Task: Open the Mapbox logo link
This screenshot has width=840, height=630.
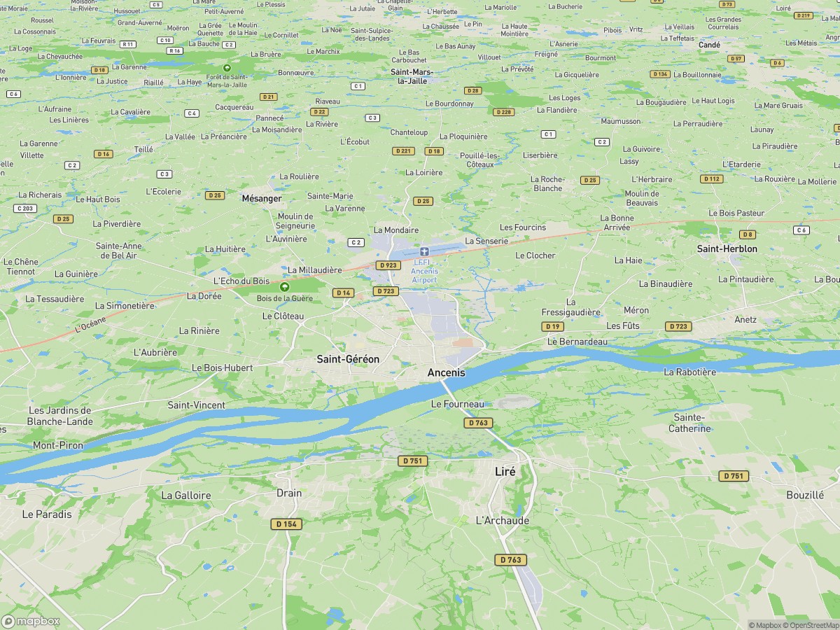Action: pyautogui.click(x=31, y=621)
